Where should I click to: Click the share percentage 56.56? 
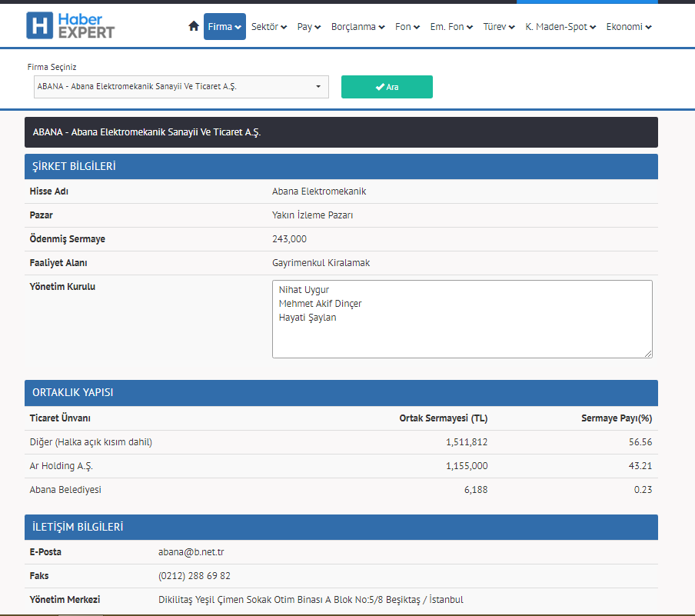tap(640, 442)
